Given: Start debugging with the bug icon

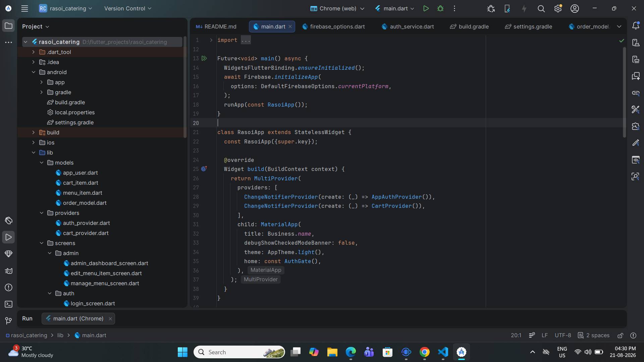Looking at the screenshot, I should click(x=440, y=9).
